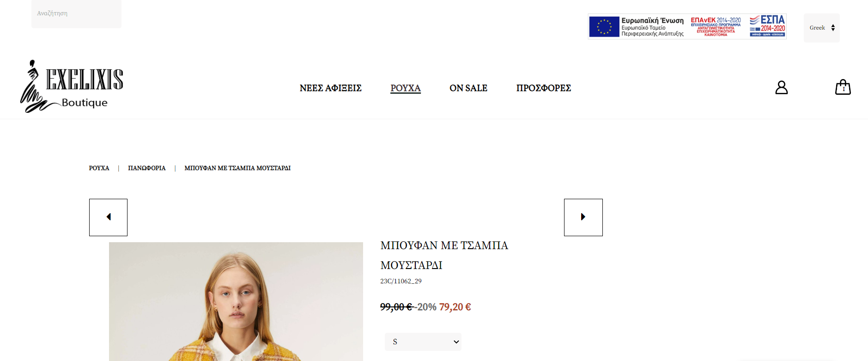Screen dimensions: 868x361
Task: Open the ΡΟΥΧΑ menu item
Action: [x=406, y=88]
